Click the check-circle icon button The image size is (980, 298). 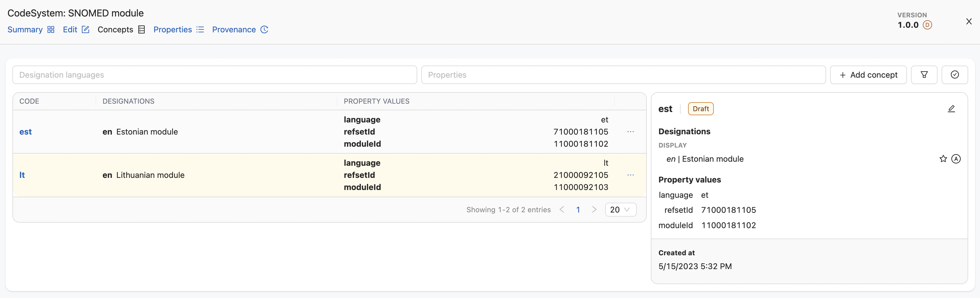(x=955, y=75)
